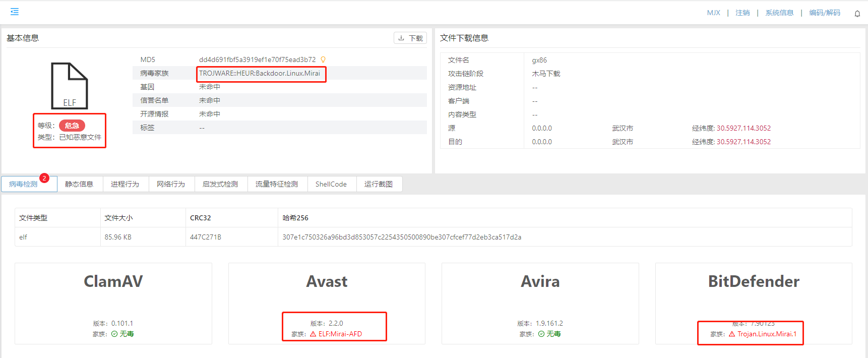The image size is (868, 358).
Task: Click the 已知恶意文件 type label
Action: [x=80, y=137]
